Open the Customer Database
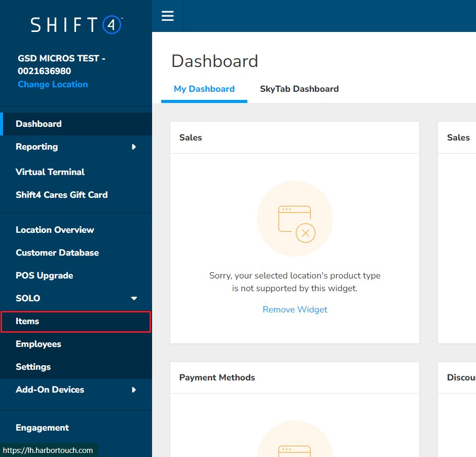 (57, 253)
